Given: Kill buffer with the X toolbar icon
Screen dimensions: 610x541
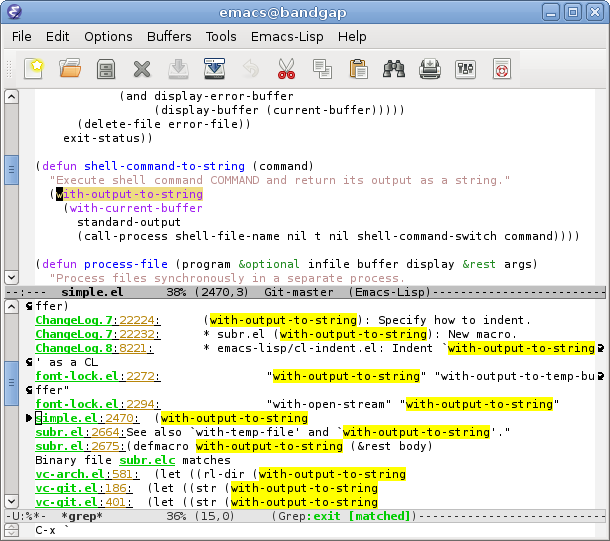Looking at the screenshot, I should [x=142, y=69].
